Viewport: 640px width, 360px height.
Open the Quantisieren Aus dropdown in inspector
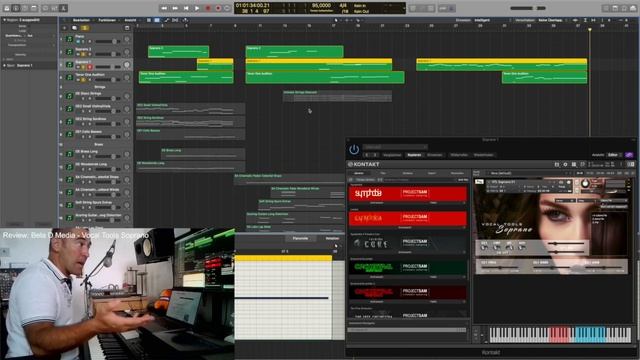click(30, 36)
